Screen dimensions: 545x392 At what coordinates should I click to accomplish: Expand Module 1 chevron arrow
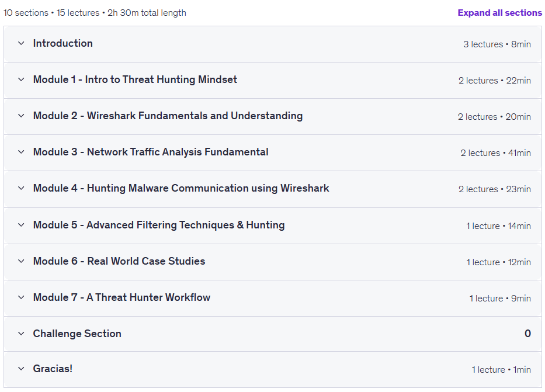pyautogui.click(x=21, y=79)
